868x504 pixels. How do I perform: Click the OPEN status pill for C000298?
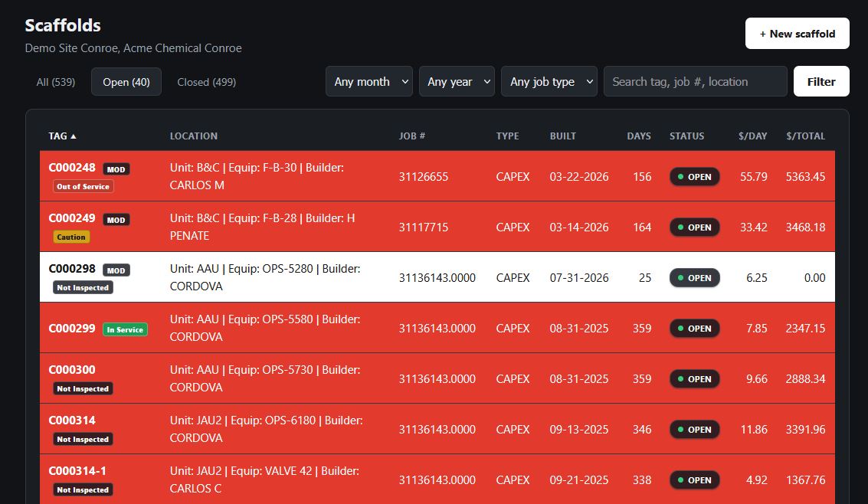pos(695,278)
